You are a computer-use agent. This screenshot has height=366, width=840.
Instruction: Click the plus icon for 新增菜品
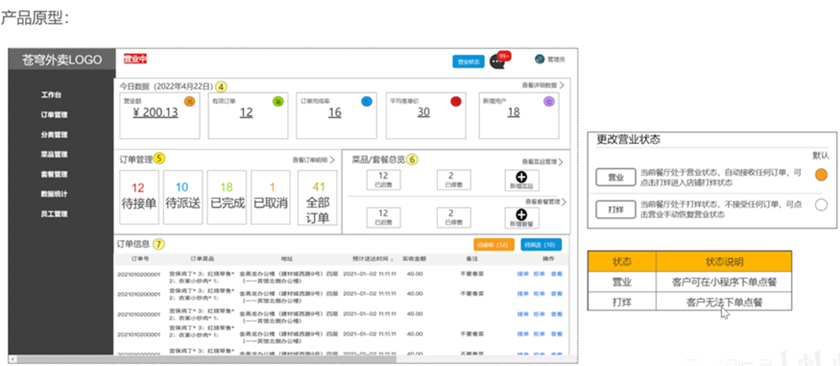521,177
